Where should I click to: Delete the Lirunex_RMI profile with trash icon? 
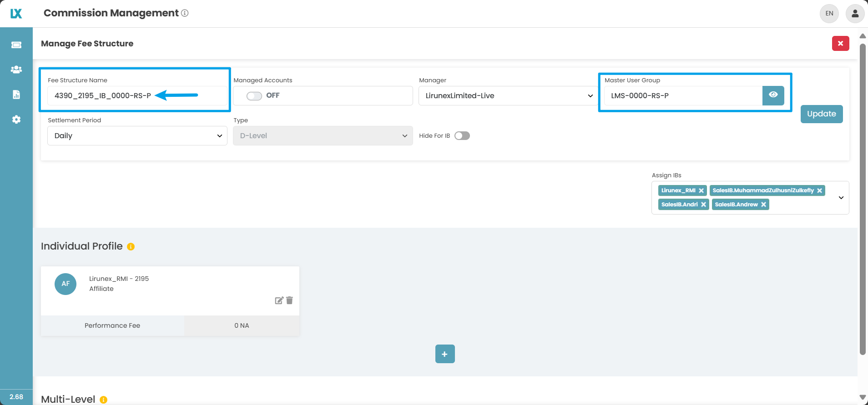290,300
